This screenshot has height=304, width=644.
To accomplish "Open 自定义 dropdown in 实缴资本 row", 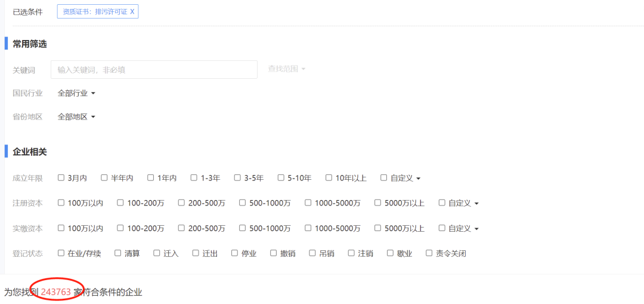I will 463,228.
